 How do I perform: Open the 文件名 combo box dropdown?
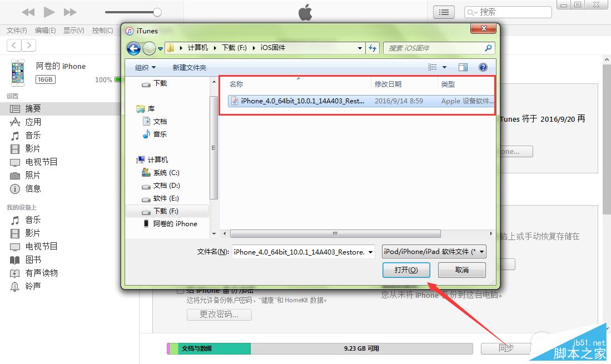370,252
